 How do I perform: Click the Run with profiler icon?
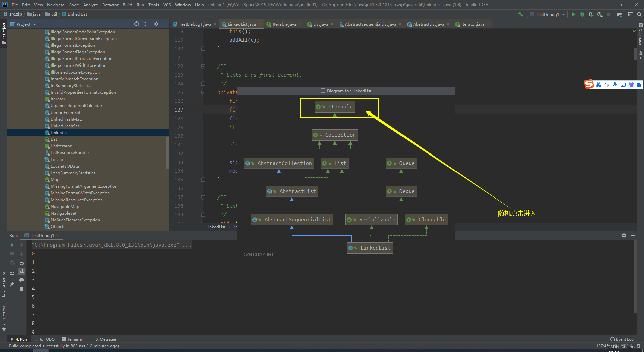(600, 14)
